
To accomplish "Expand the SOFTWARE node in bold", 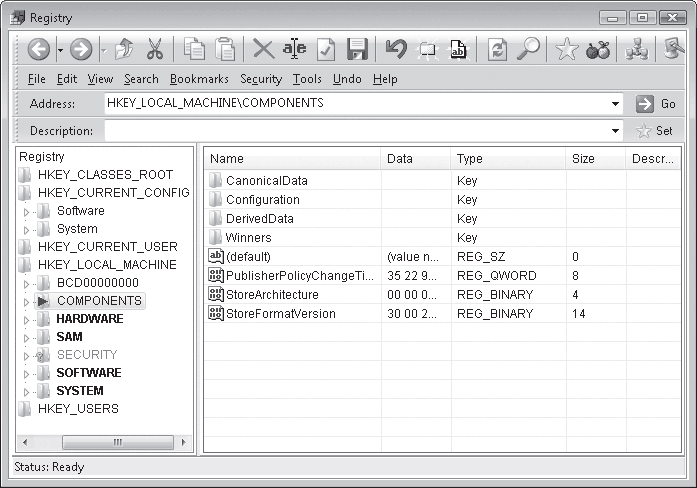I will point(26,374).
